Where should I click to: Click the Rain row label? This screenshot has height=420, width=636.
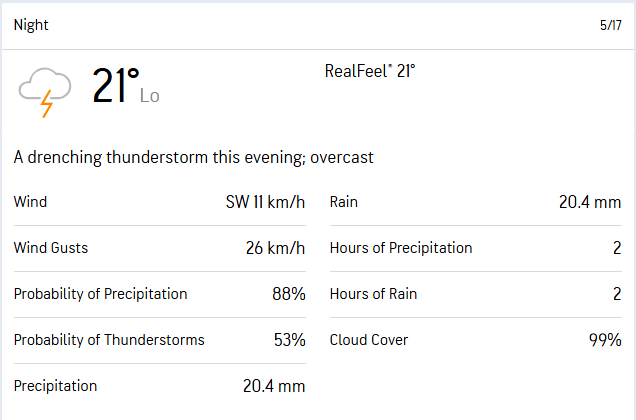click(344, 202)
